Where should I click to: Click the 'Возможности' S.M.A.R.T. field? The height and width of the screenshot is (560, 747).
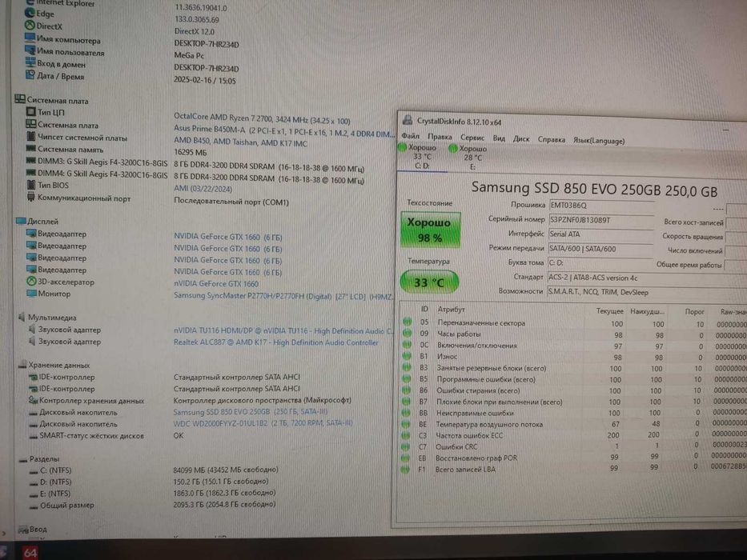(x=646, y=292)
